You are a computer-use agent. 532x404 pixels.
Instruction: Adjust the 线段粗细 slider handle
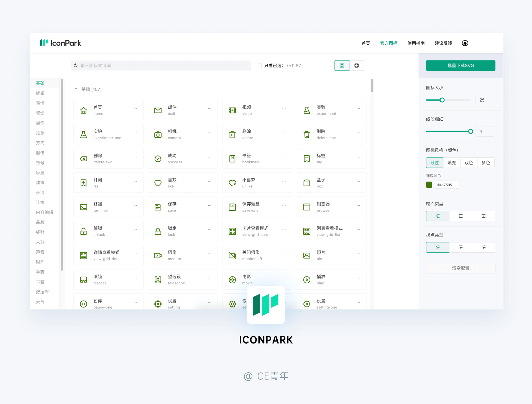click(470, 131)
